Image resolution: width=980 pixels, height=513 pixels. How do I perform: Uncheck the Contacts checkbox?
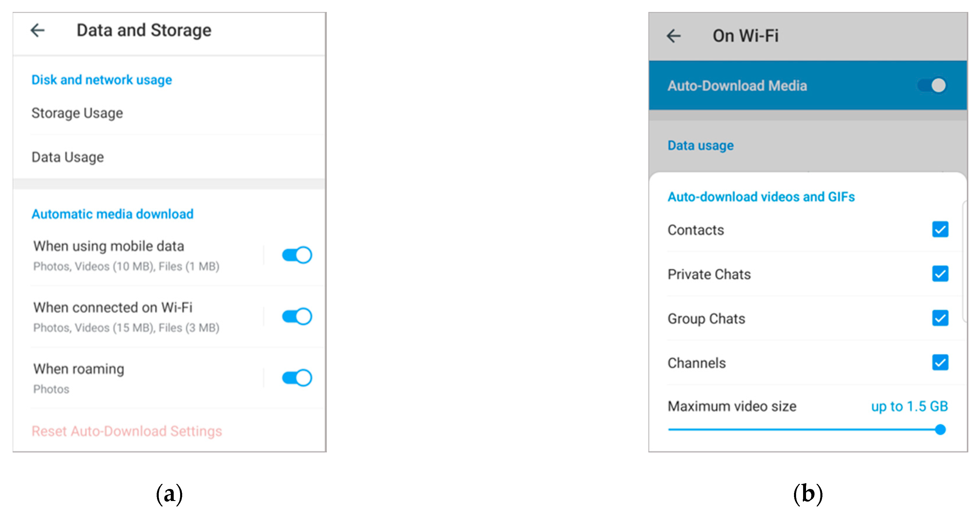click(x=940, y=229)
